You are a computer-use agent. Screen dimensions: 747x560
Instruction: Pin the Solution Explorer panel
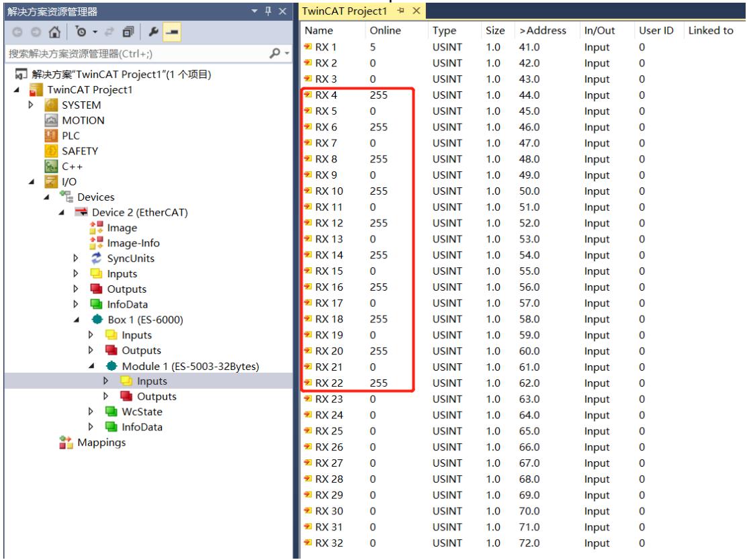click(268, 11)
